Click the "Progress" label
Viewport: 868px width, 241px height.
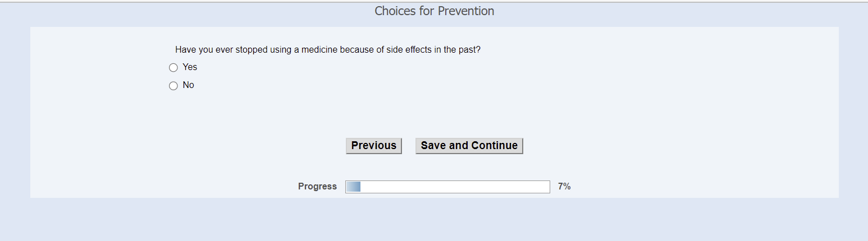pyautogui.click(x=317, y=187)
